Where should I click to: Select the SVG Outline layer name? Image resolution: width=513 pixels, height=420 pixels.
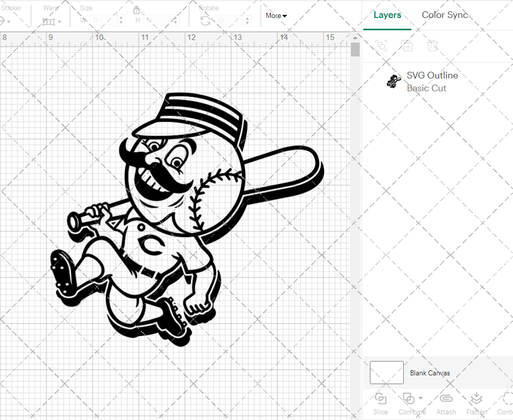tap(432, 75)
